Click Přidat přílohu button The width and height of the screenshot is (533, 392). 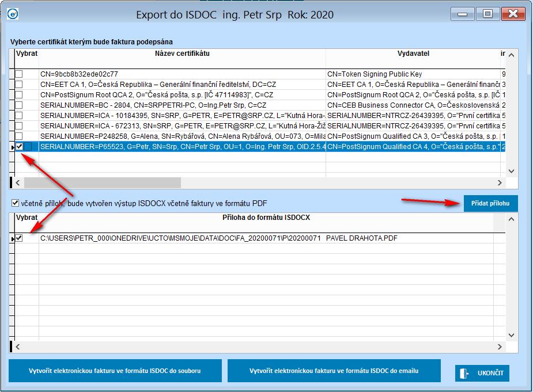click(x=490, y=203)
